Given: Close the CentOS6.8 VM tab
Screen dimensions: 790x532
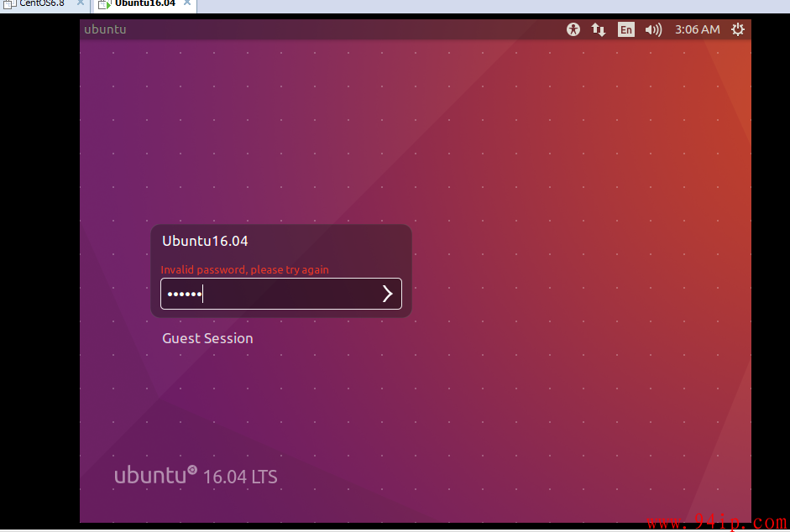Looking at the screenshot, I should tap(80, 3).
